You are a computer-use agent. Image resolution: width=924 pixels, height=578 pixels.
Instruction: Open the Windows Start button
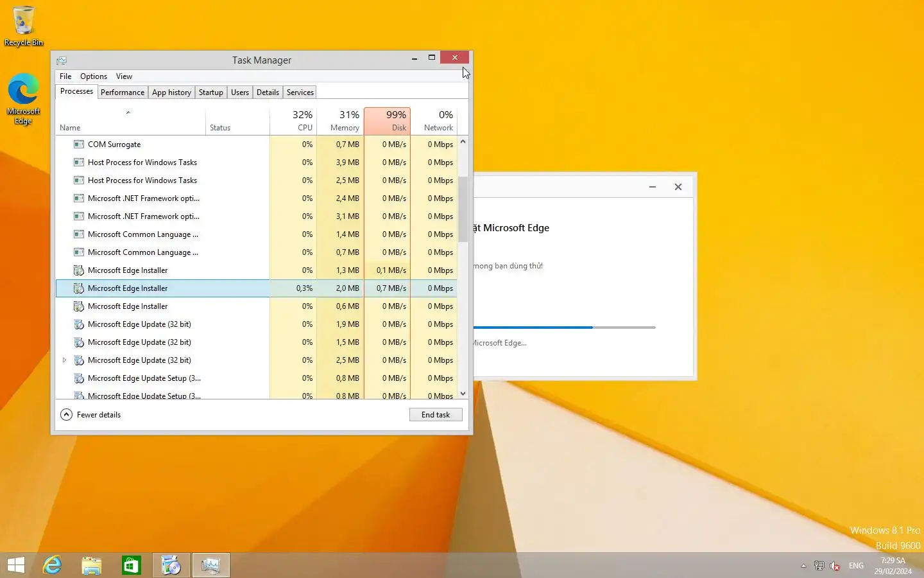coord(16,565)
